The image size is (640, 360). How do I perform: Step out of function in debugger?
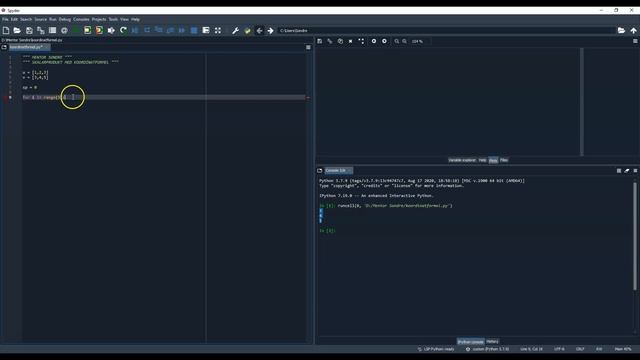[171, 30]
